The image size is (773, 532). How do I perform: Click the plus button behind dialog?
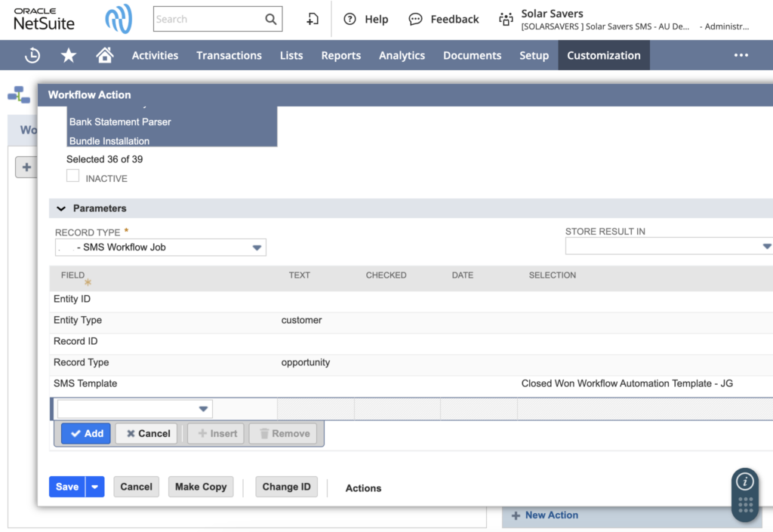26,167
